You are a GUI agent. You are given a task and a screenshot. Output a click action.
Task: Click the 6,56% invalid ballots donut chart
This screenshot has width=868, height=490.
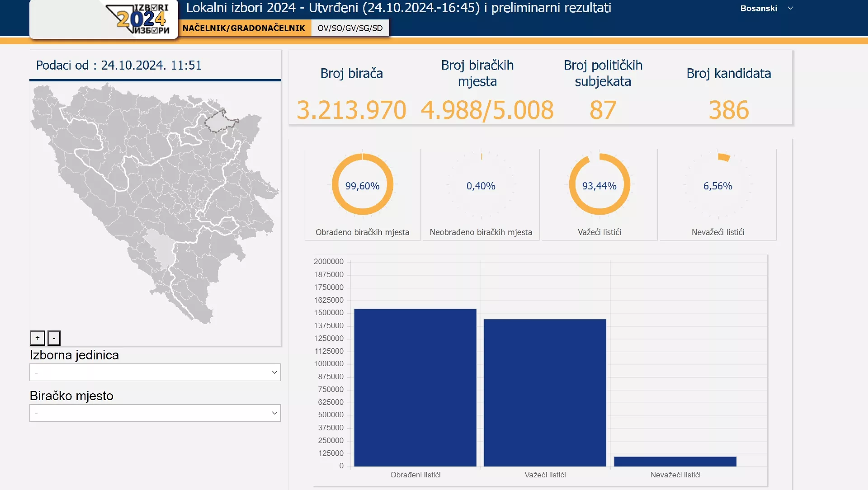click(x=717, y=185)
